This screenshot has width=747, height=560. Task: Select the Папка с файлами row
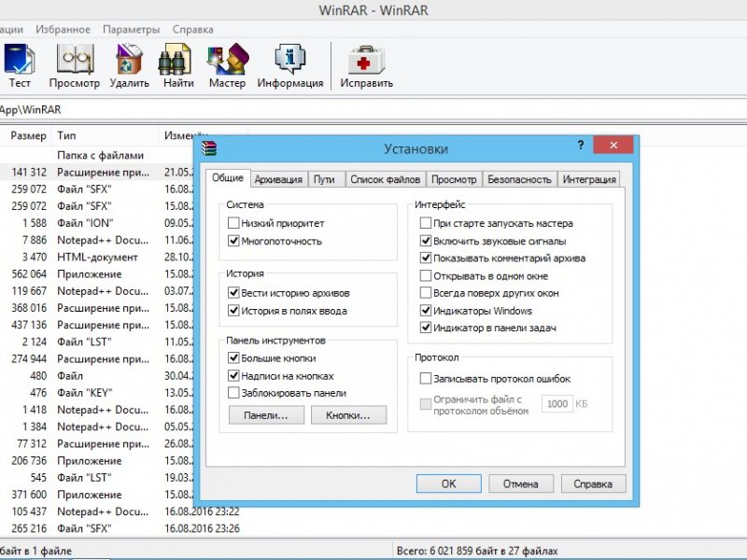(x=97, y=155)
